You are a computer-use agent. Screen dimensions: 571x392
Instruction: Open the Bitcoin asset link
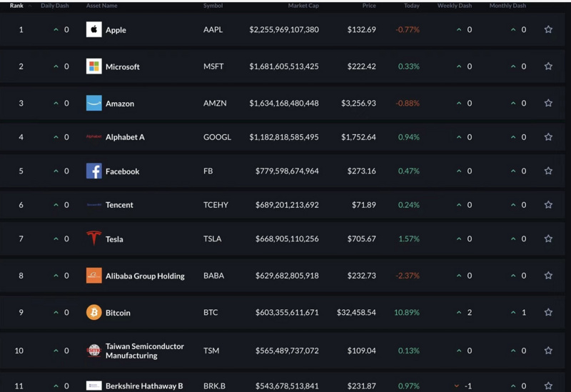[x=118, y=313]
